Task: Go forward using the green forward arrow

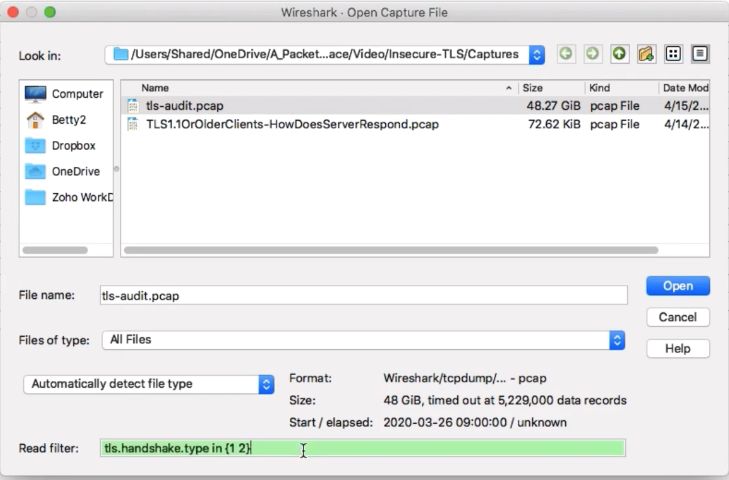Action: click(x=592, y=54)
